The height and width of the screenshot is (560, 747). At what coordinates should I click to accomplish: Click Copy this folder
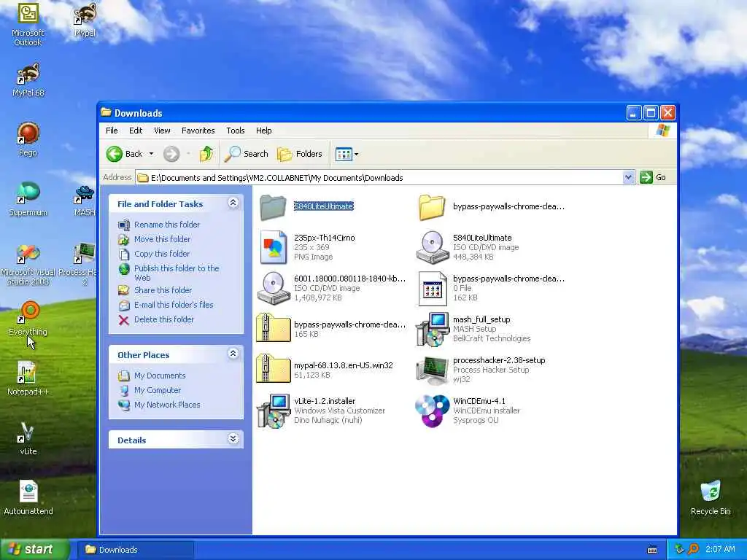coord(161,254)
